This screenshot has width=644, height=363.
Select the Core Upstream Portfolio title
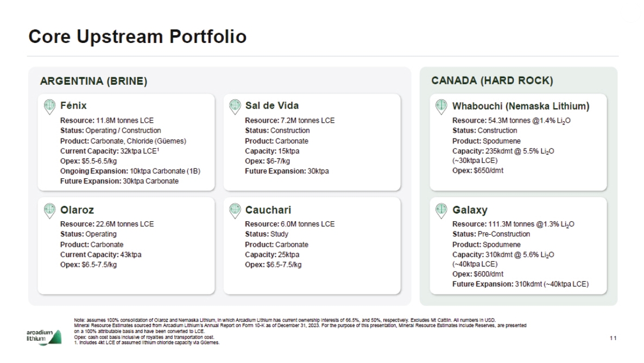[x=137, y=36]
